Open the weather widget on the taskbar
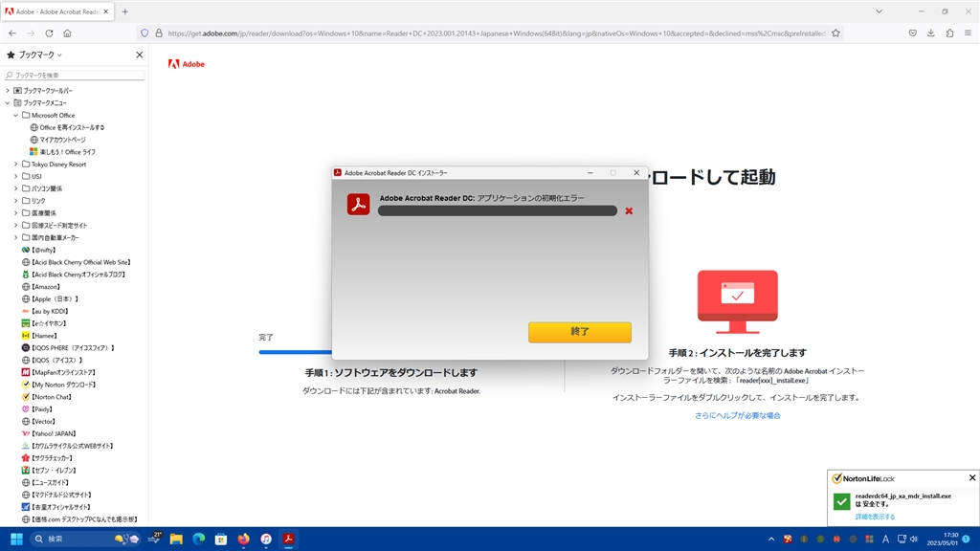 click(x=154, y=539)
